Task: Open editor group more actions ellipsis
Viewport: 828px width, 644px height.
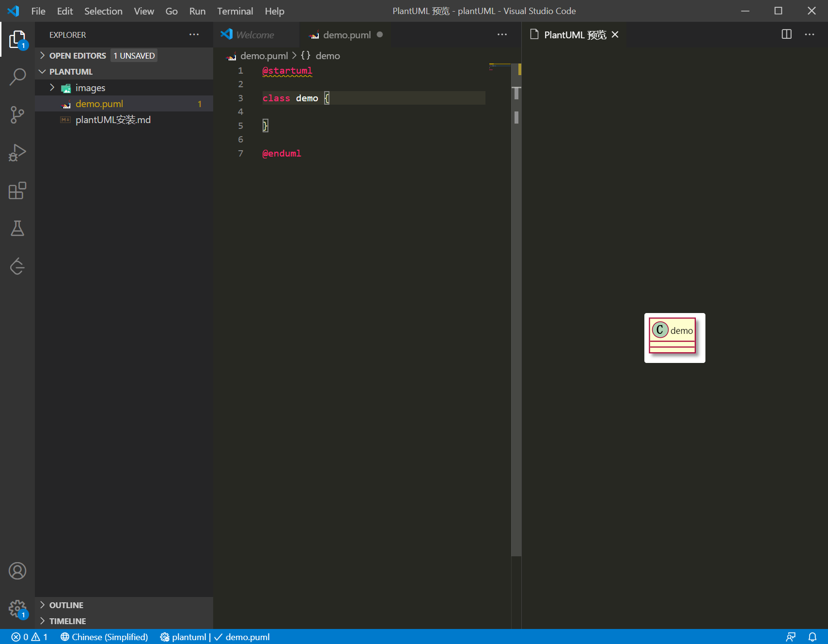Action: tap(502, 34)
